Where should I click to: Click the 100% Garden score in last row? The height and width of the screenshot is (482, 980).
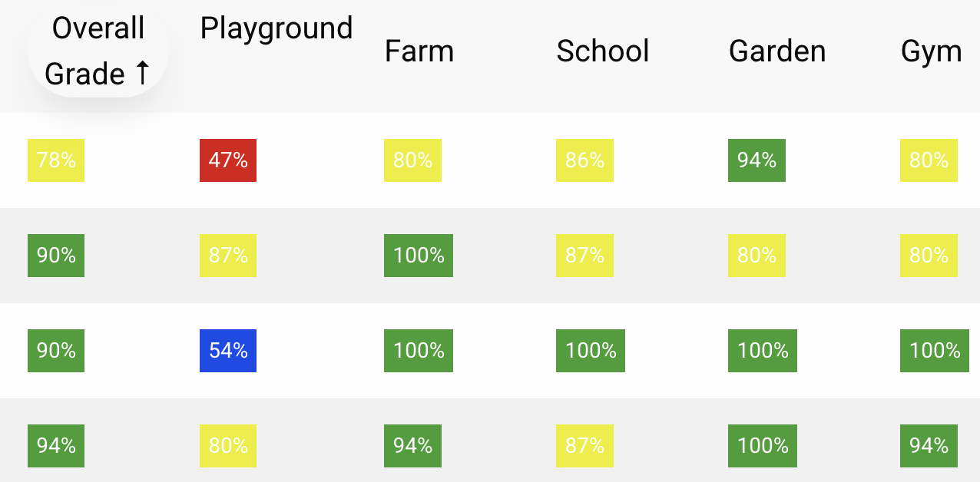tap(763, 446)
